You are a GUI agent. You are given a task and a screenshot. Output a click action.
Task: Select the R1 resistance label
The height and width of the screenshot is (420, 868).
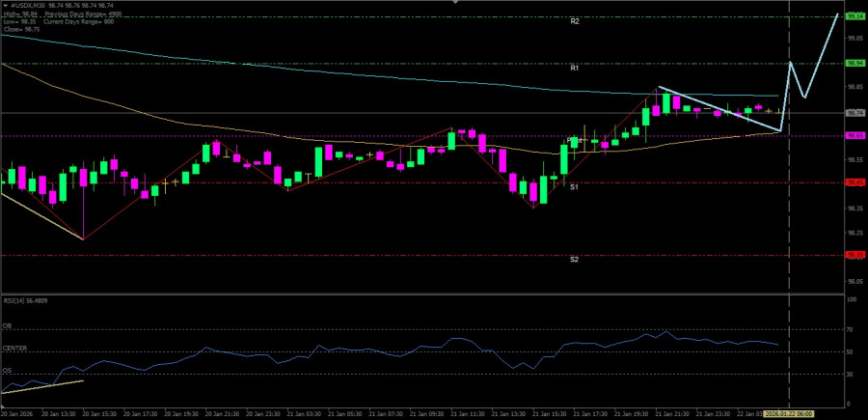coord(575,69)
